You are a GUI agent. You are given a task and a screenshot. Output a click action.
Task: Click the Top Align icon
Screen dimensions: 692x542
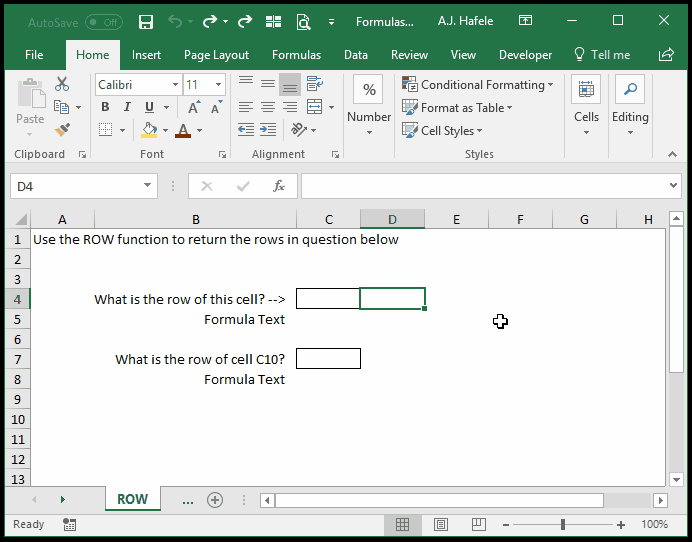(x=246, y=83)
